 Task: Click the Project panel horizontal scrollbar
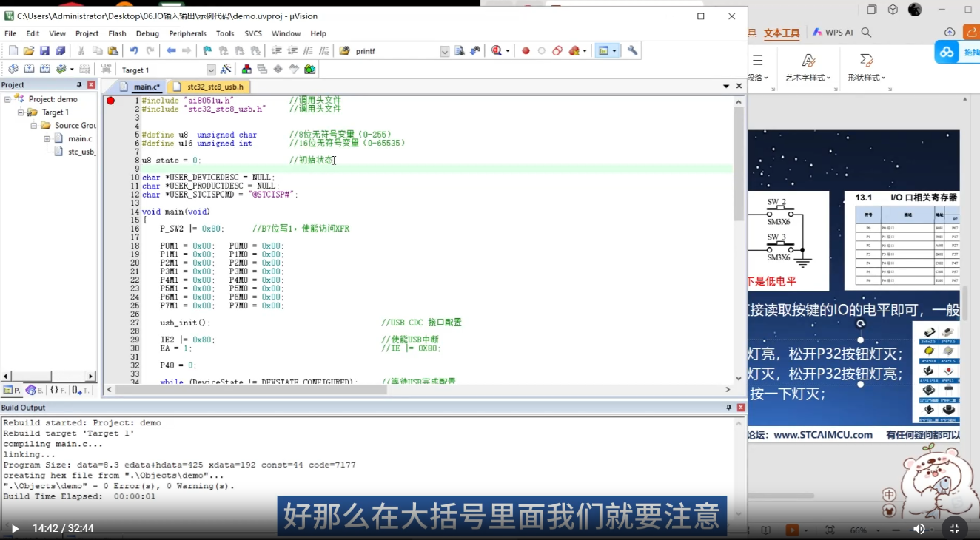click(49, 377)
